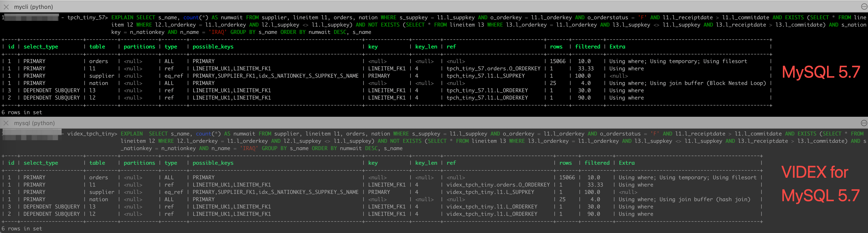Click PRIMARY,SUPPLIER_FK1 possible_keys cell in mysql pane

275,192
